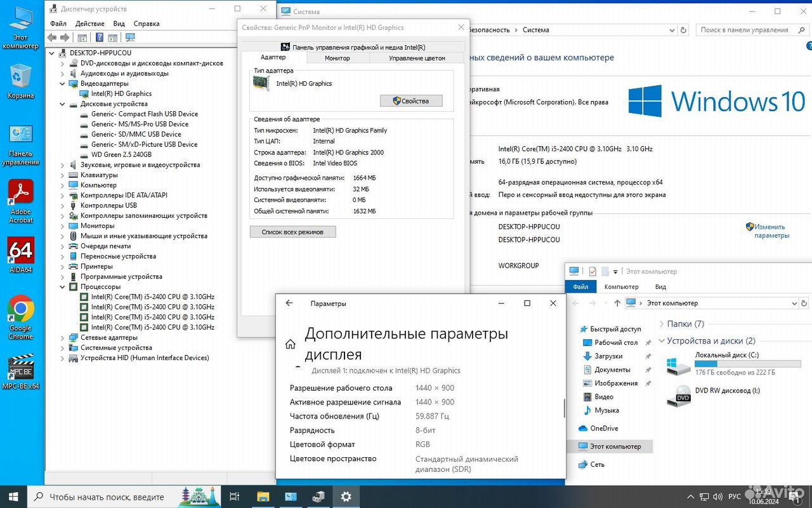
Task: Open Task View on the taskbar
Action: 234,497
